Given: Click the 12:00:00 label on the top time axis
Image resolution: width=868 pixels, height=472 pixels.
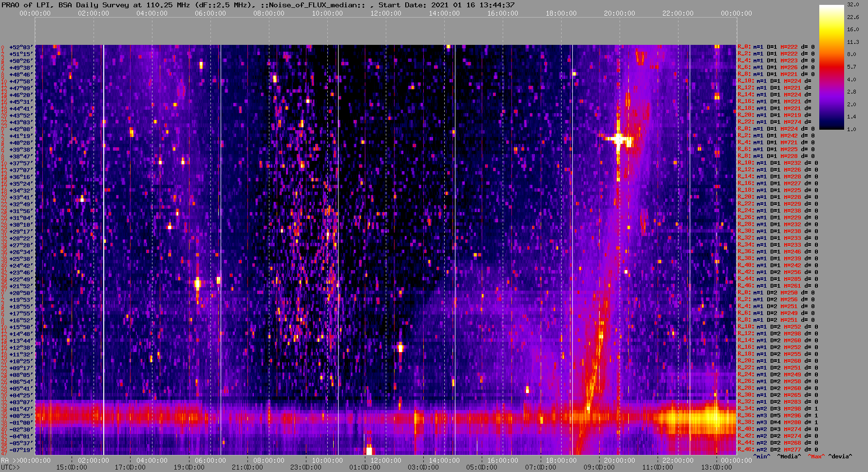Looking at the screenshot, I should (386, 13).
